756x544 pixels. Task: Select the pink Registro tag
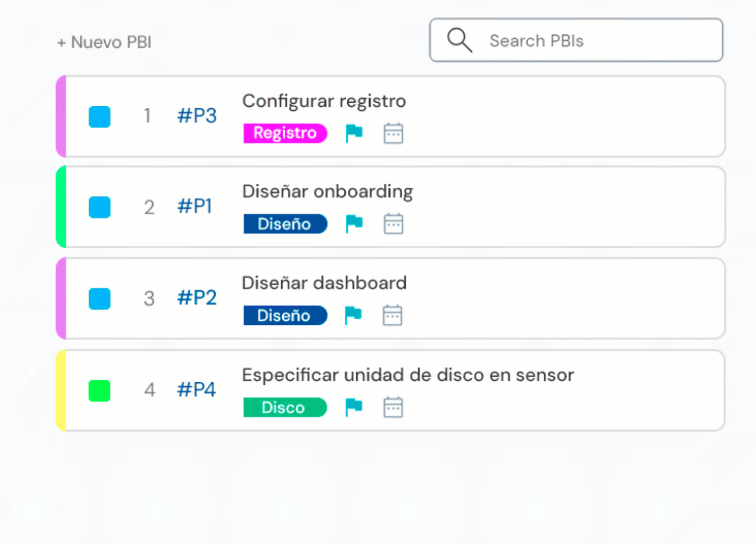[x=285, y=133]
